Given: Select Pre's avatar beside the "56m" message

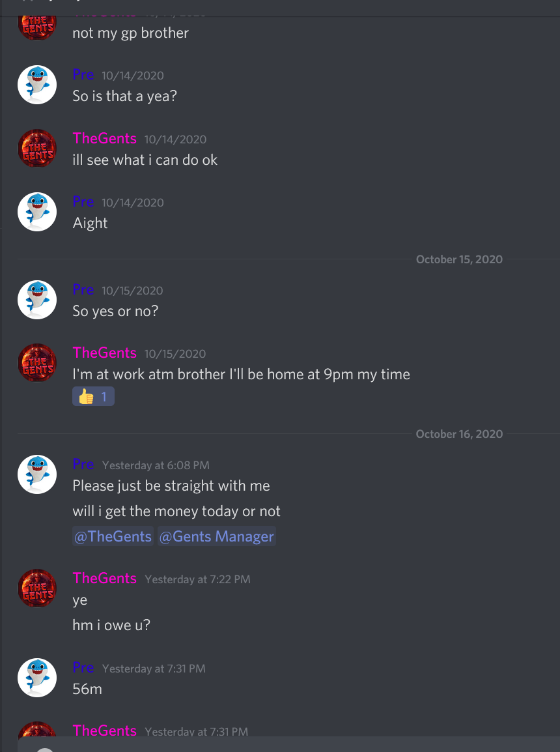Looking at the screenshot, I should pos(37,678).
